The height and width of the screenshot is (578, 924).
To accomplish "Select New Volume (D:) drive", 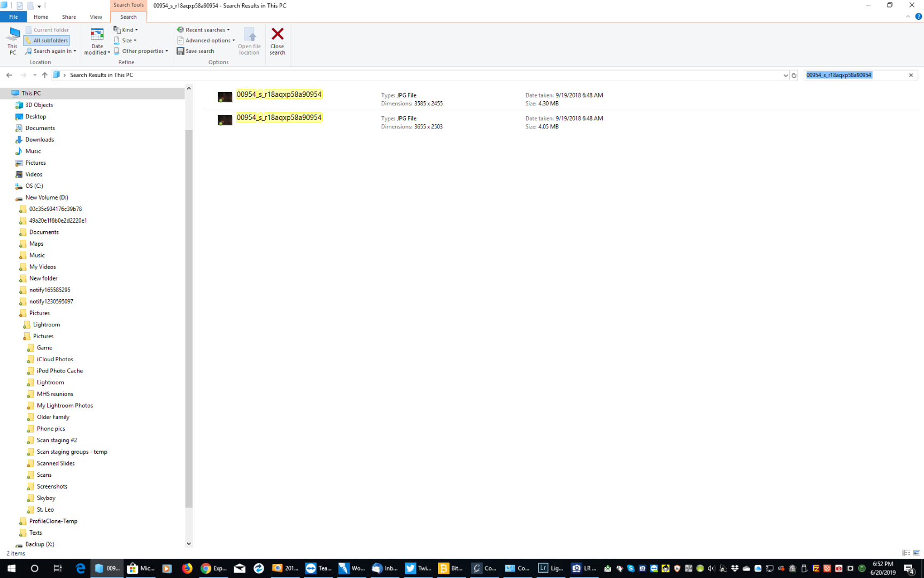I will tap(47, 197).
